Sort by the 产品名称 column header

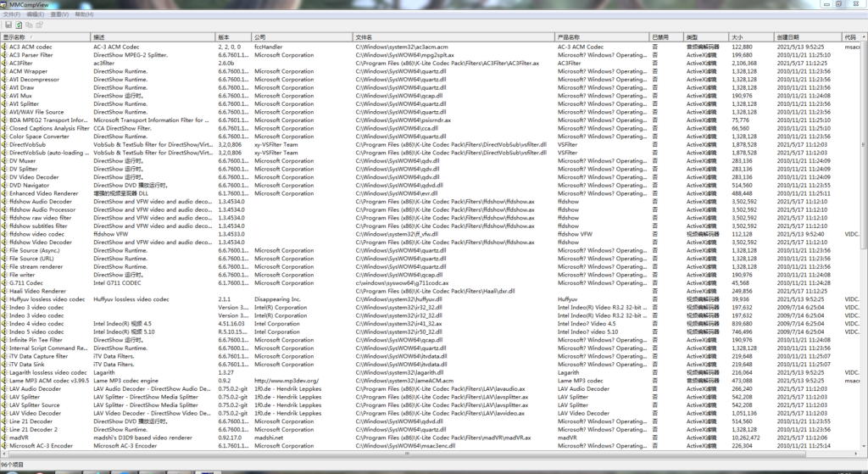click(x=603, y=37)
